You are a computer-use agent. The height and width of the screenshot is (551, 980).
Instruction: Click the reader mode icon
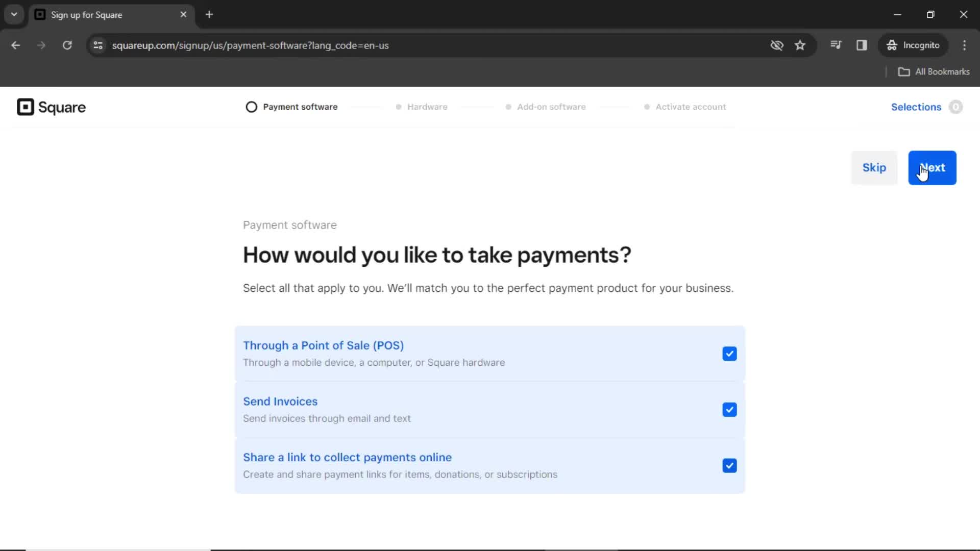click(862, 45)
